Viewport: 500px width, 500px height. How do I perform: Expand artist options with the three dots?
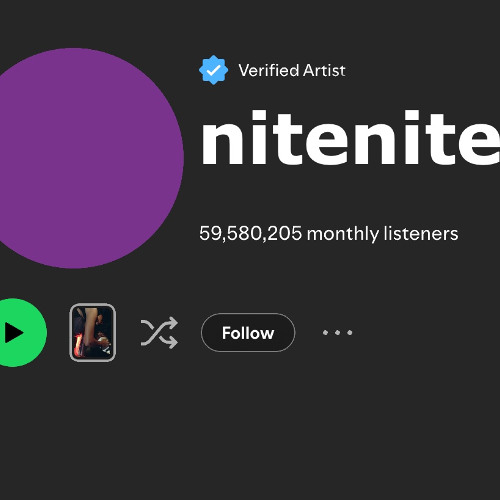tap(337, 332)
